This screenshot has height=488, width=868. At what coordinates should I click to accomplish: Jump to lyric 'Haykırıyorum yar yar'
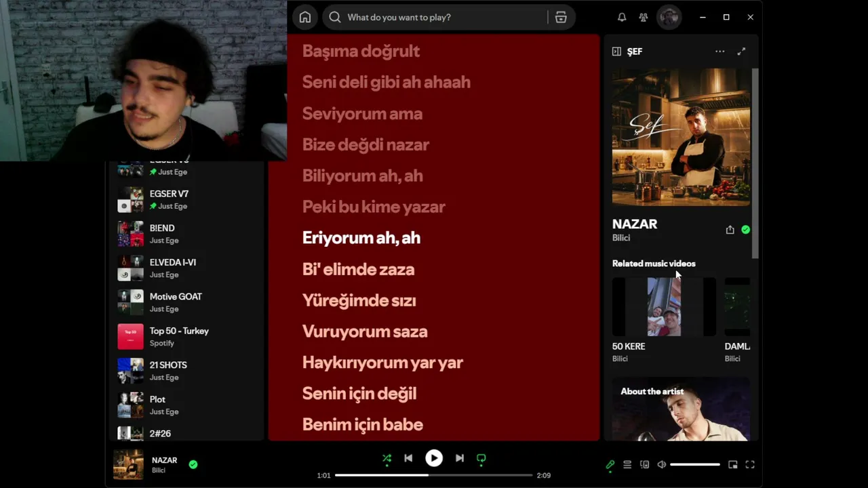point(382,363)
